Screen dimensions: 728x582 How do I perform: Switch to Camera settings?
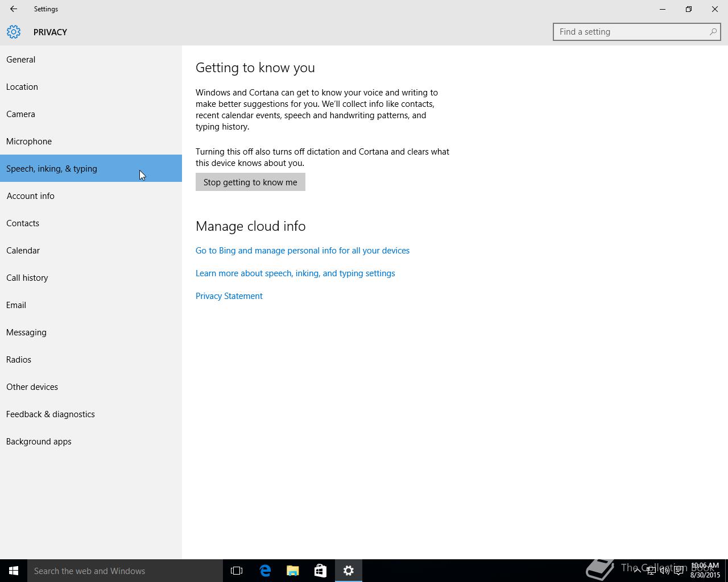pos(91,114)
